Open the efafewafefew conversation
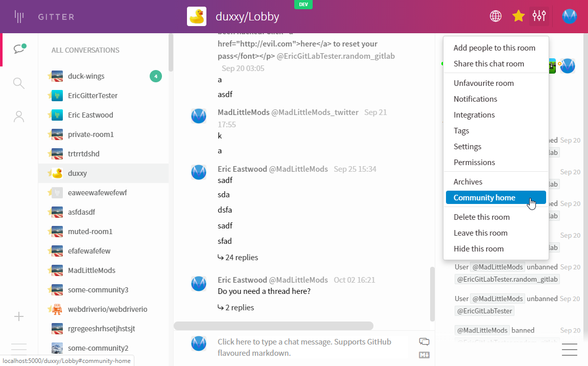588x366 pixels. [x=104, y=251]
